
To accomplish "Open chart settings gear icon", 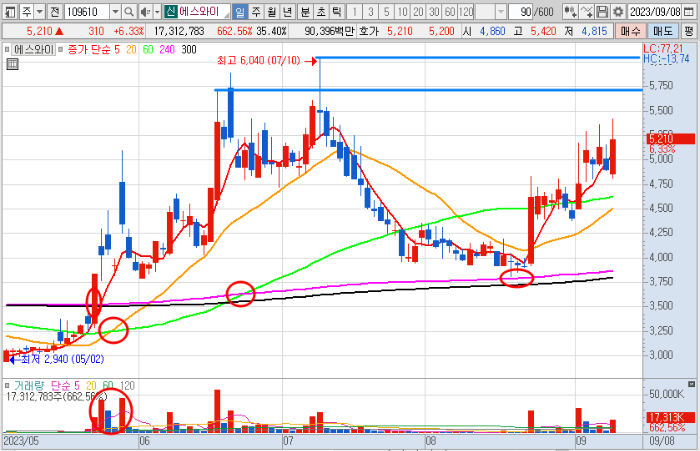I will click(618, 11).
